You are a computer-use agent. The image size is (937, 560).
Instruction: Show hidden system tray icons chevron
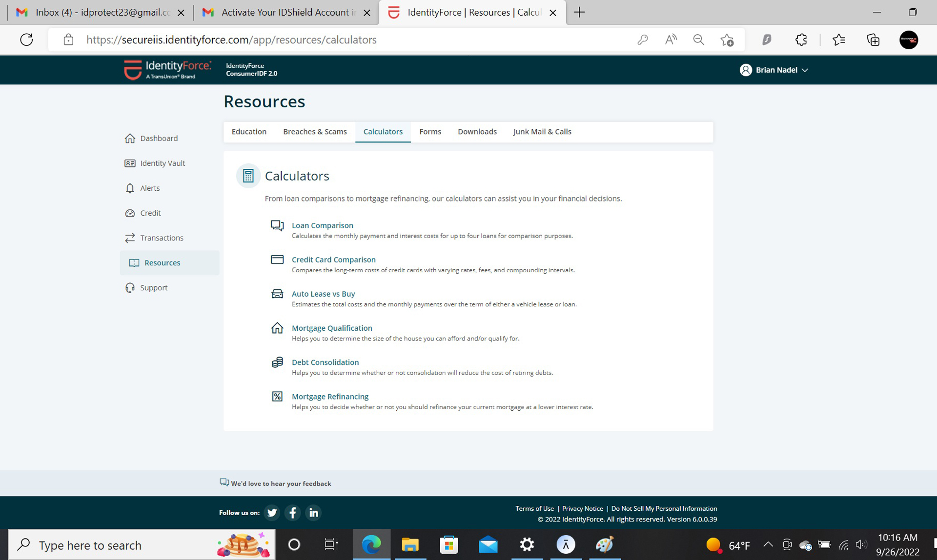coord(768,544)
